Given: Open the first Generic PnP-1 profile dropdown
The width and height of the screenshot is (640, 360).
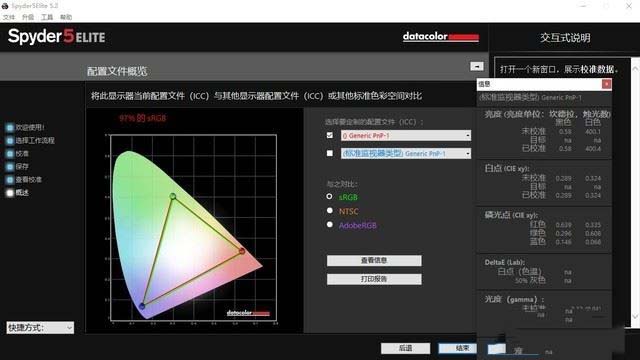Looking at the screenshot, I should click(406, 136).
